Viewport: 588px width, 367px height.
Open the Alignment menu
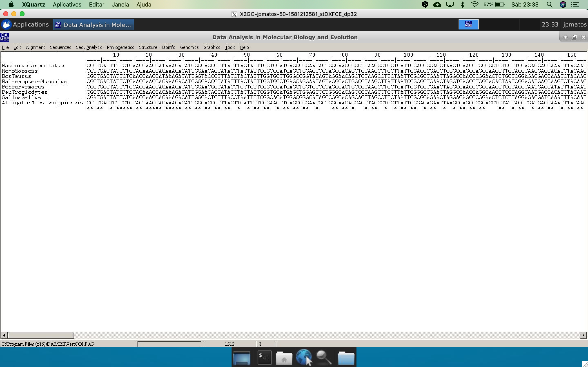(x=35, y=47)
